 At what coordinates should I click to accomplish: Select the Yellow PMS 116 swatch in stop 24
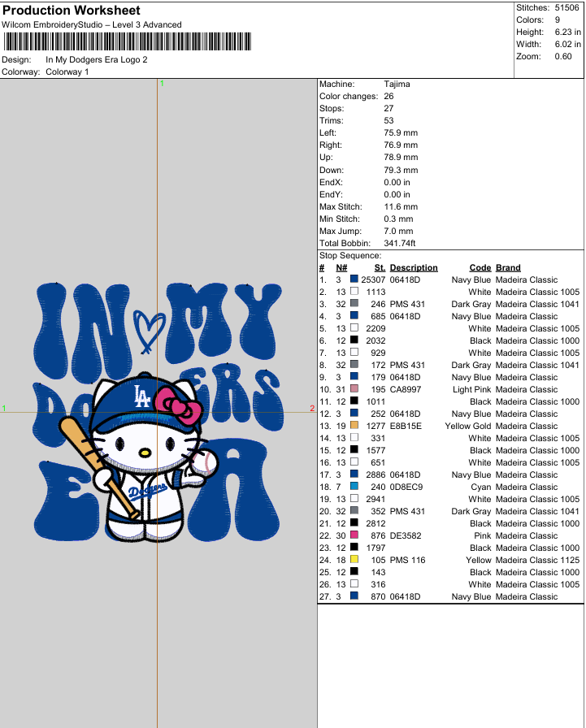[354, 560]
